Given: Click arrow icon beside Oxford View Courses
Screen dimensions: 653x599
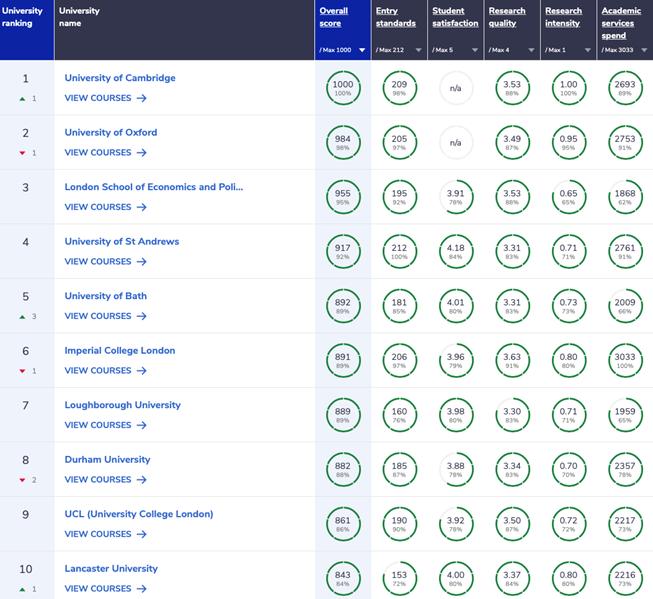Looking at the screenshot, I should point(142,153).
